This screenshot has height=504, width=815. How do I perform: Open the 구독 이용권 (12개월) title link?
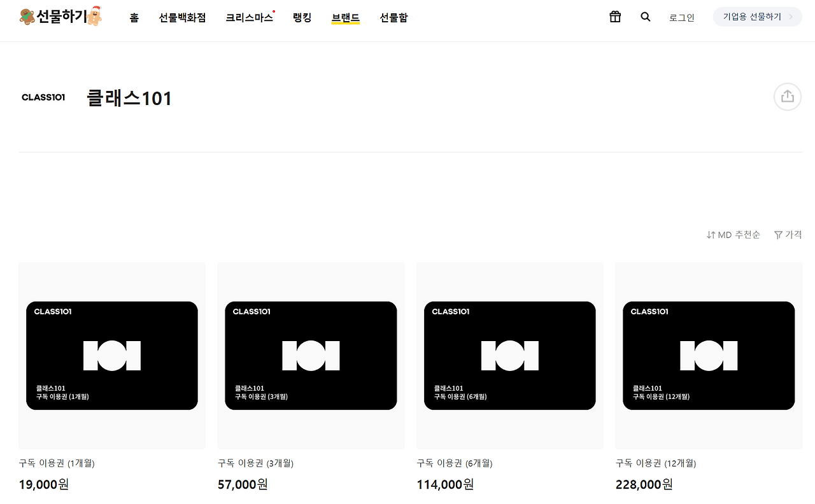[656, 463]
